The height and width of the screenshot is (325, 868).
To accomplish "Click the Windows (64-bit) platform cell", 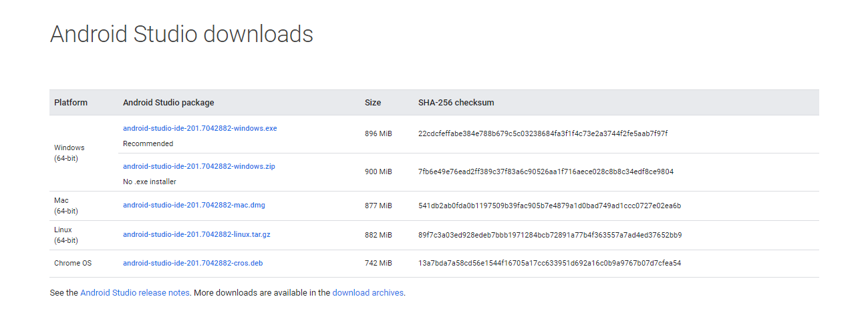I will (x=69, y=153).
